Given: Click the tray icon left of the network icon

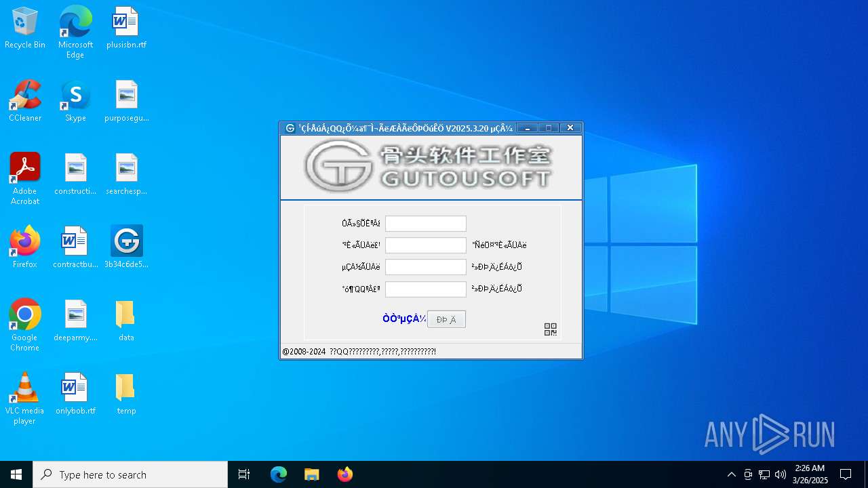Looking at the screenshot, I should tap(748, 474).
